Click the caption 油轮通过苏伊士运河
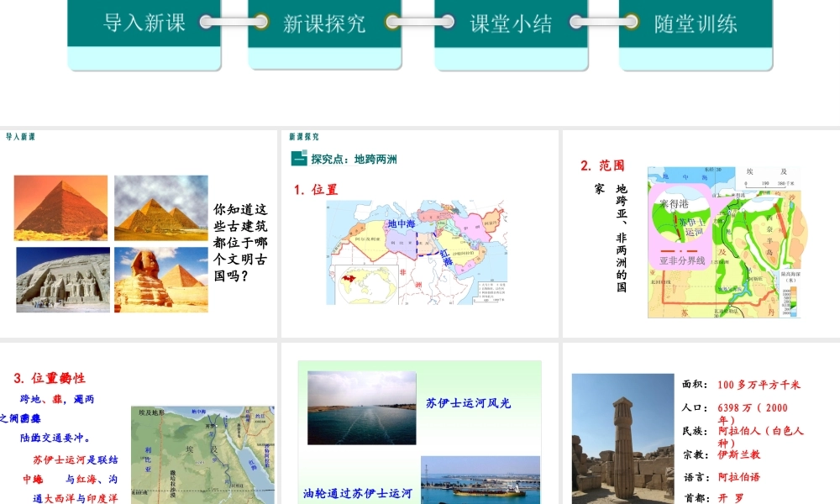This screenshot has height=504, width=840. click(358, 493)
